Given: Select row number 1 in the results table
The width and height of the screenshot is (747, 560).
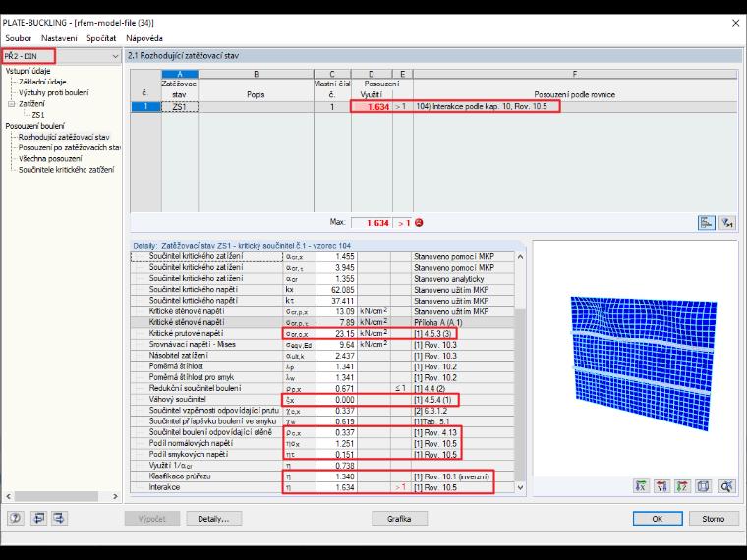Looking at the screenshot, I should [x=145, y=107].
